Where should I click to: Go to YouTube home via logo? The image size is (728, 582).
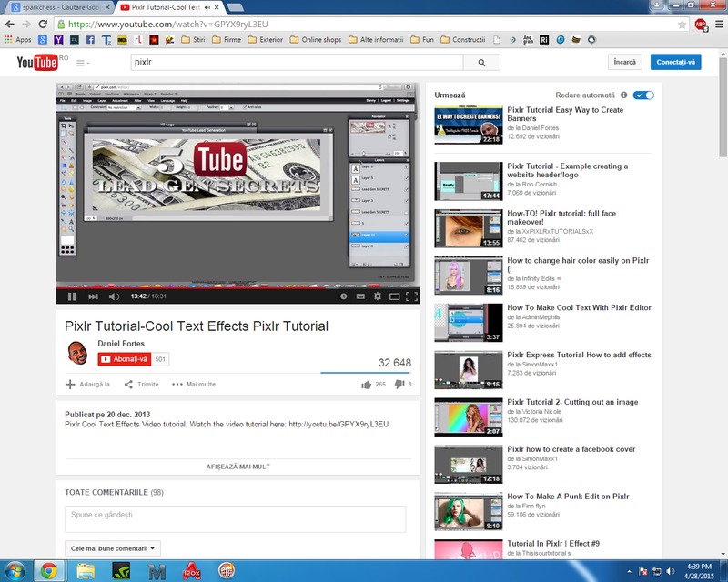point(37,63)
